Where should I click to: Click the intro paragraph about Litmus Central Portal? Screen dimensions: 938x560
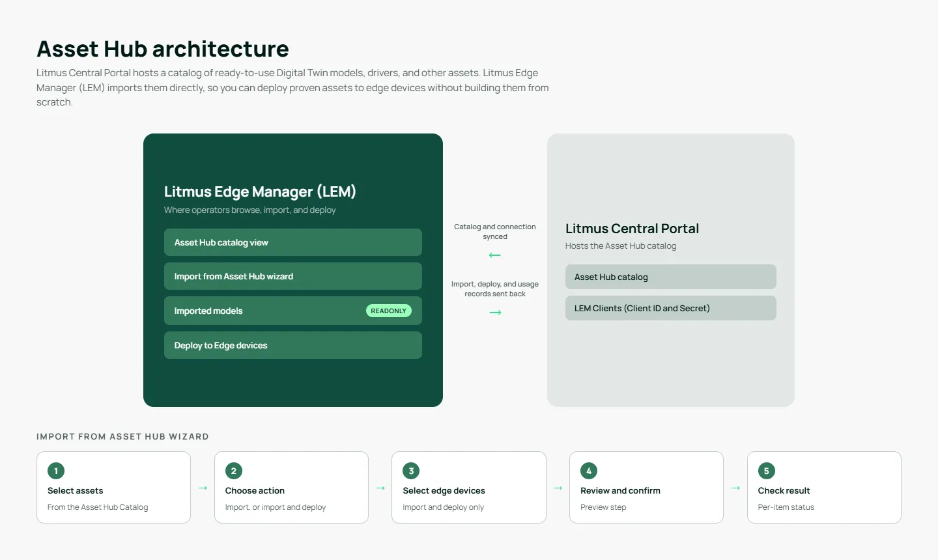(292, 87)
